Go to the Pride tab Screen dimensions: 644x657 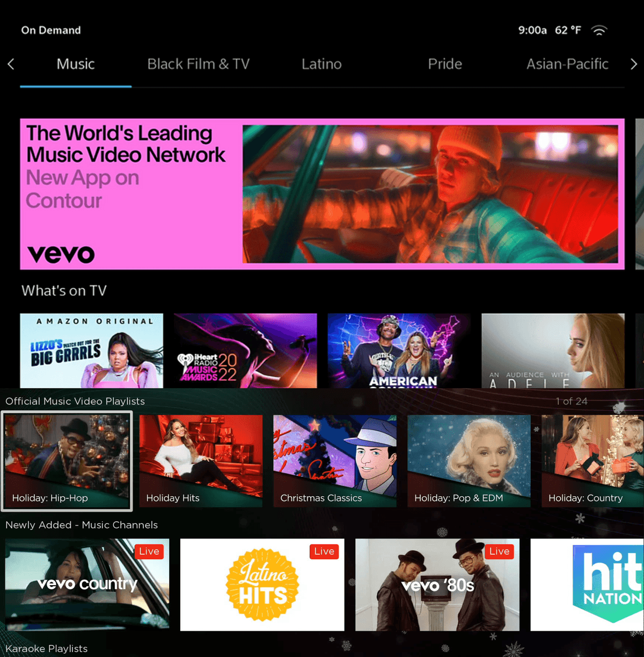(445, 64)
